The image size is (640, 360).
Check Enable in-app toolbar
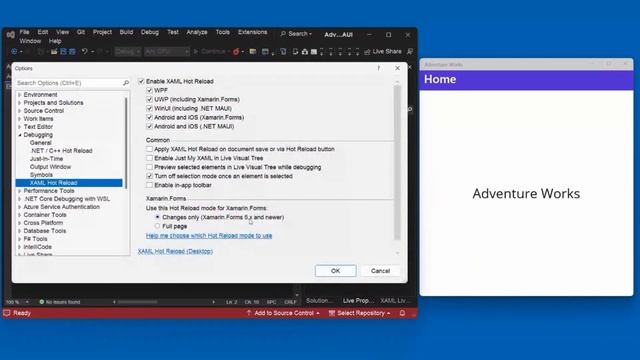coord(149,185)
